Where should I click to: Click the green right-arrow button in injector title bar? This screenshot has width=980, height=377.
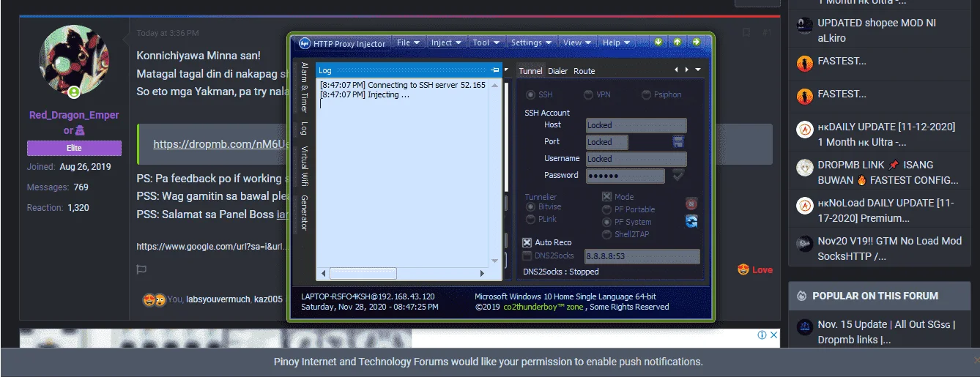point(696,42)
